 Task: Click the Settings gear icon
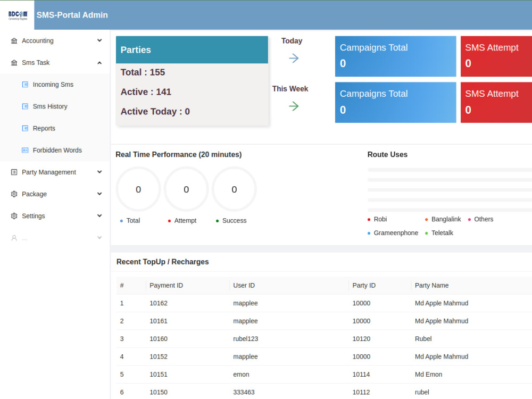point(14,216)
